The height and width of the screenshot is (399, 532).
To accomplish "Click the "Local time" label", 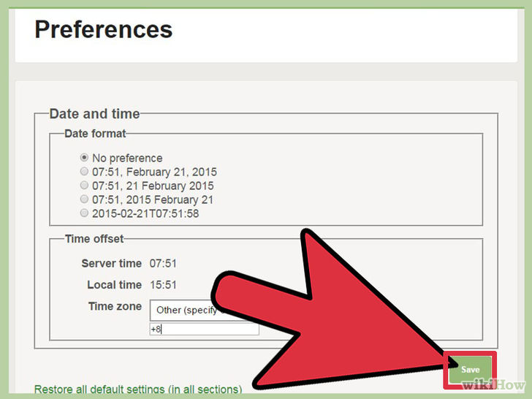I will pyautogui.click(x=114, y=284).
